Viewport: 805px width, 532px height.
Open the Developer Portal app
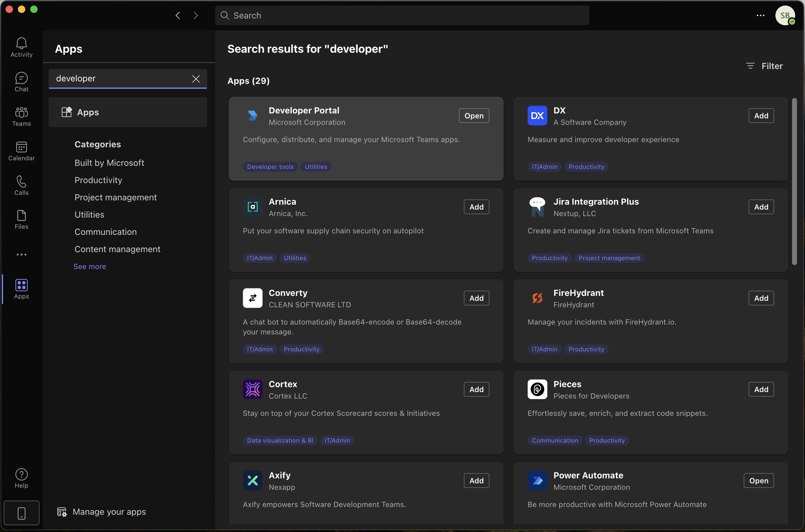tap(474, 116)
